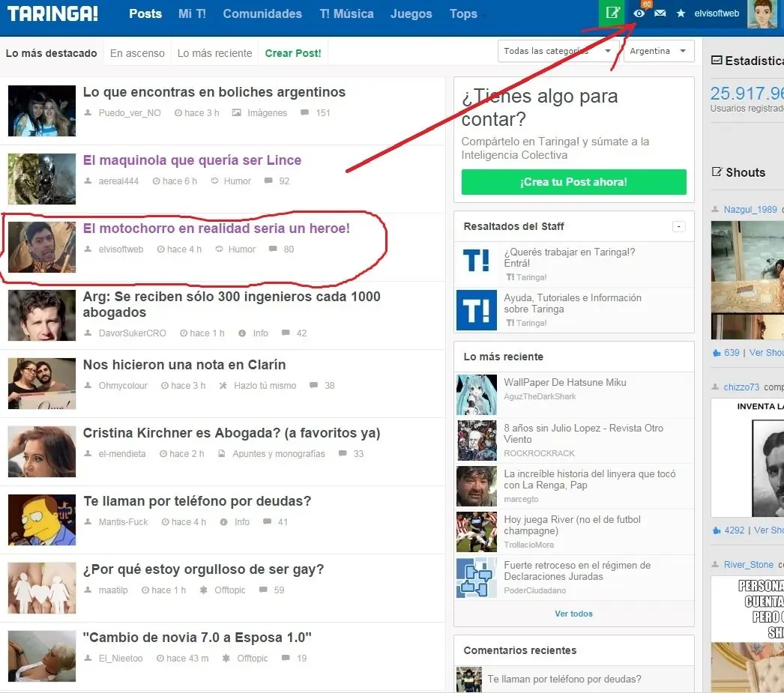Viewport: 784px width, 693px height.
Task: Open post El maquinola que quería ser Lince
Action: pos(192,160)
